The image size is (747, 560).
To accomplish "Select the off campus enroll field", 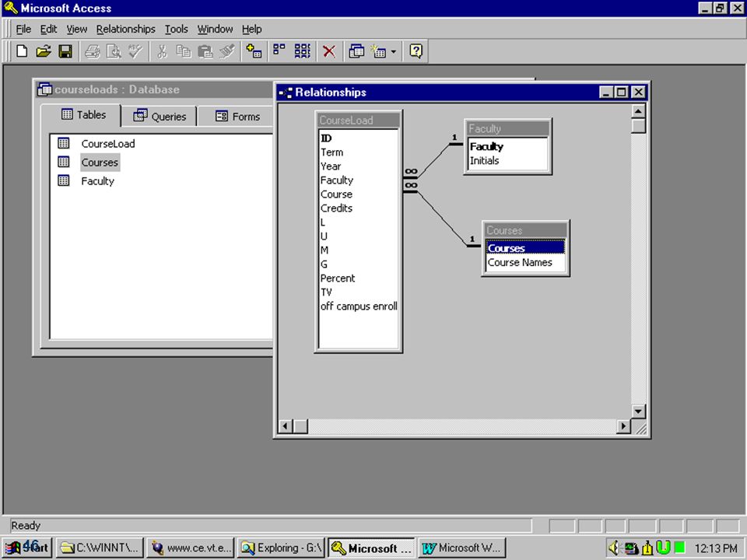I will click(x=359, y=306).
